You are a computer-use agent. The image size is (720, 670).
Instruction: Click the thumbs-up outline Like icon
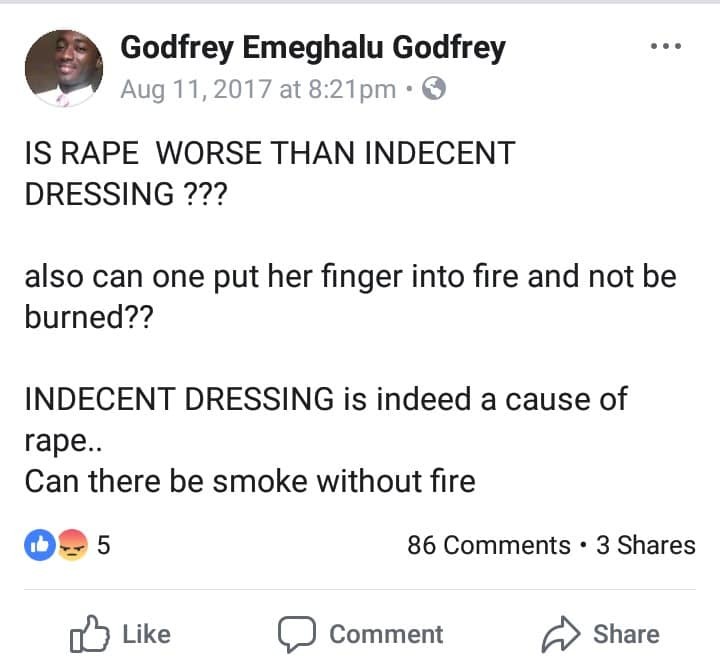pyautogui.click(x=89, y=633)
